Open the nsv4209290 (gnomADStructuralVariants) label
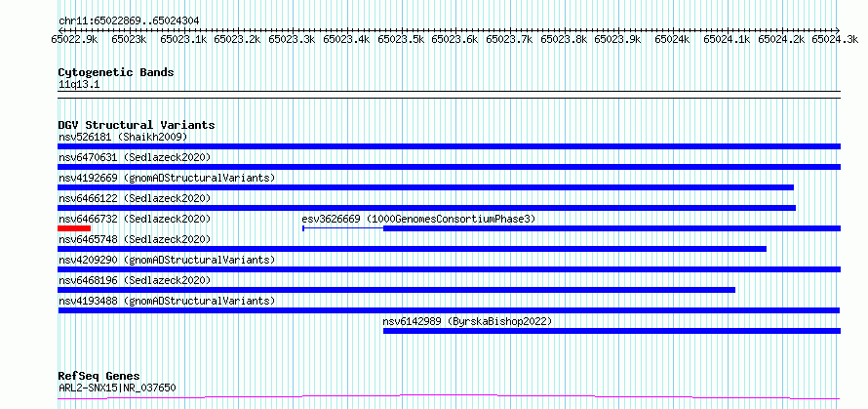This screenshot has width=868, height=409. pyautogui.click(x=167, y=260)
